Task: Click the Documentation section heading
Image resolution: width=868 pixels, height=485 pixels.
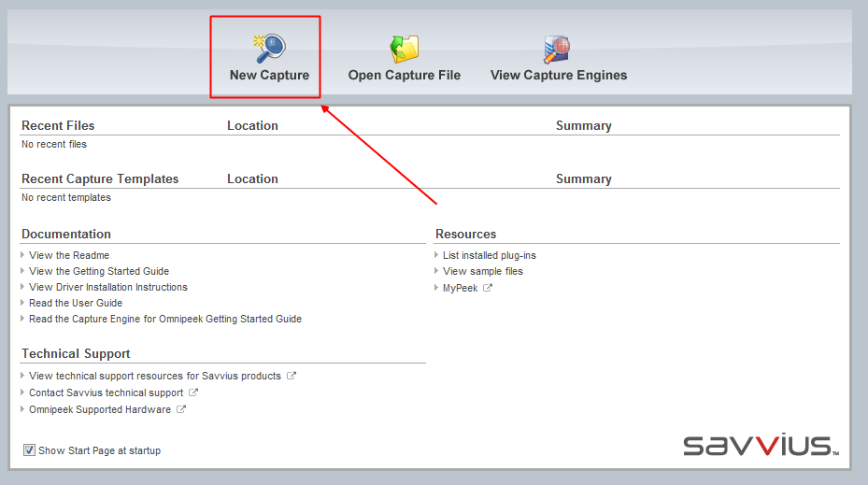Action: pyautogui.click(x=66, y=235)
